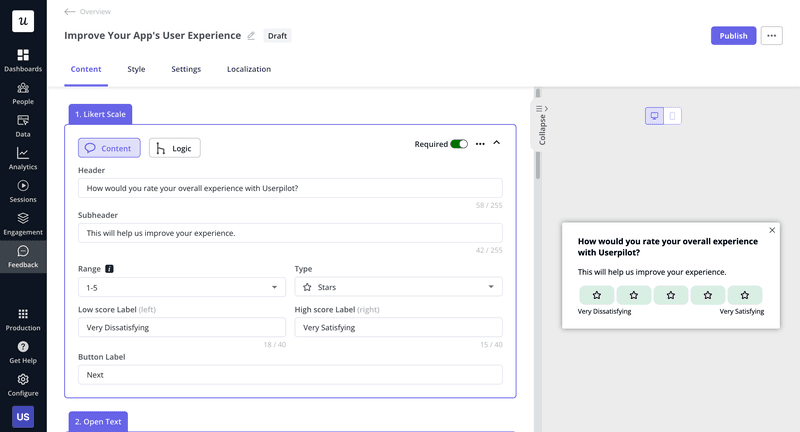
Task: Click the pencil icon to rename survey
Action: [x=251, y=36]
